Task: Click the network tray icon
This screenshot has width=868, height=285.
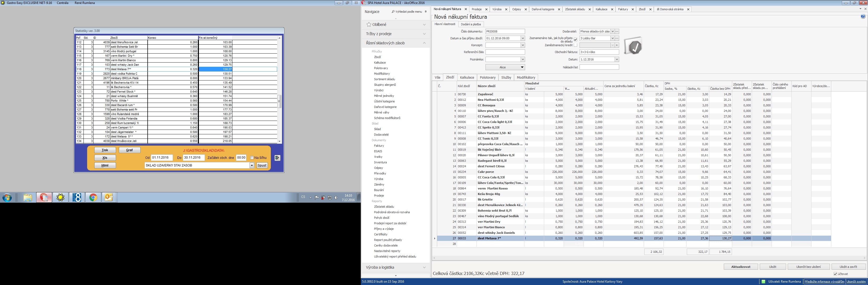Action: [x=330, y=198]
